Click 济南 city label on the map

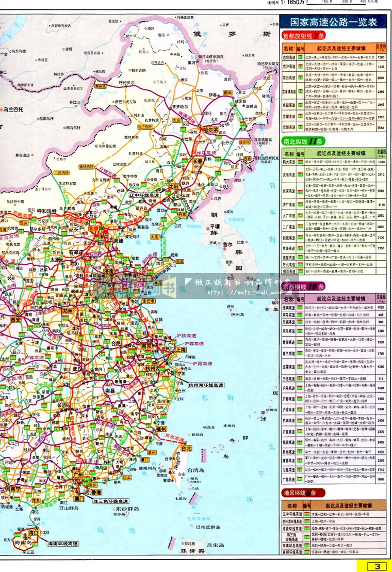coord(109,272)
